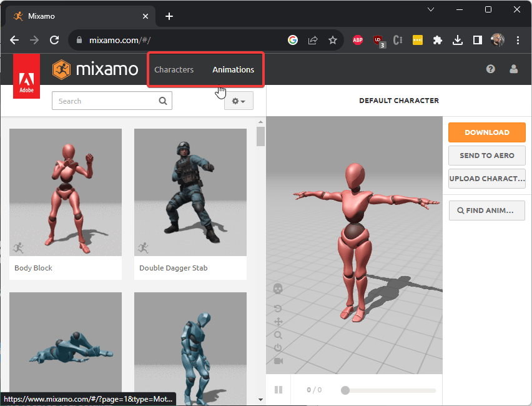Open the user account icon
The image size is (532, 406).
(x=513, y=69)
